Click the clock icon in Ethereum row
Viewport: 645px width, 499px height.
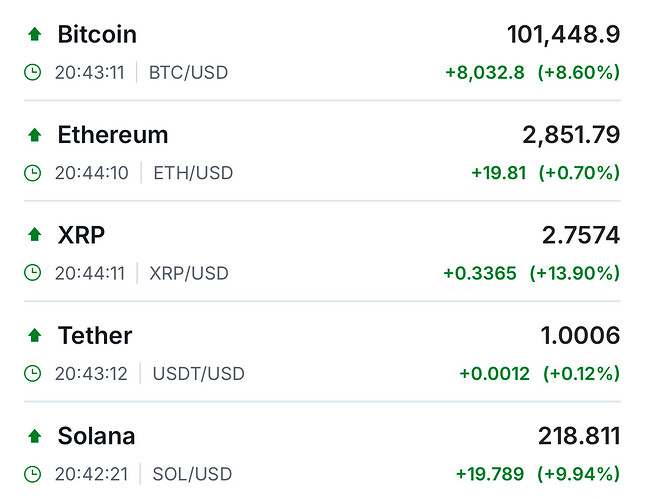click(x=33, y=173)
